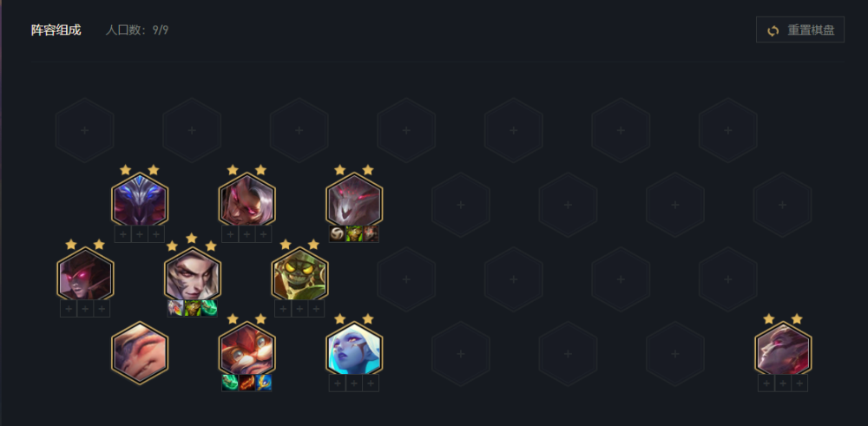This screenshot has width=868, height=426.
Task: Click the blue-gold trident item on dwarf champion
Action: click(264, 383)
